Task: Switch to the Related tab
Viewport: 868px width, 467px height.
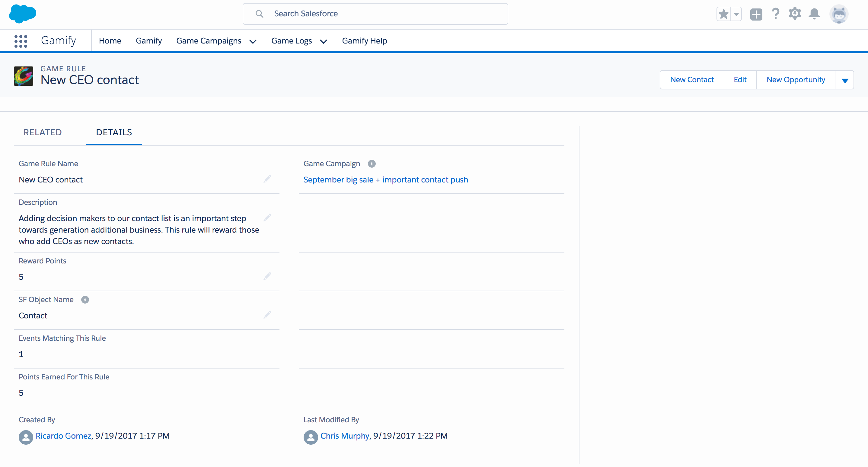Action: coord(43,132)
